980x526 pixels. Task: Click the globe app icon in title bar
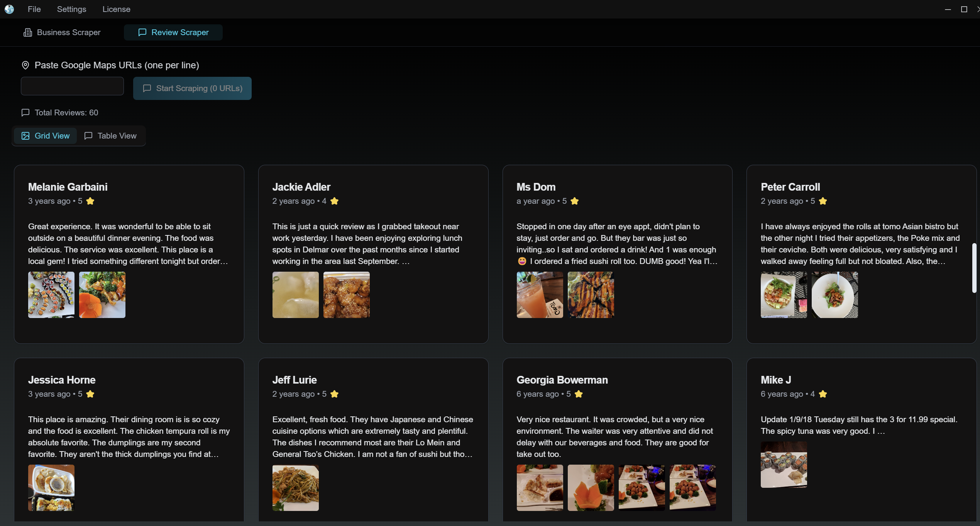point(9,9)
